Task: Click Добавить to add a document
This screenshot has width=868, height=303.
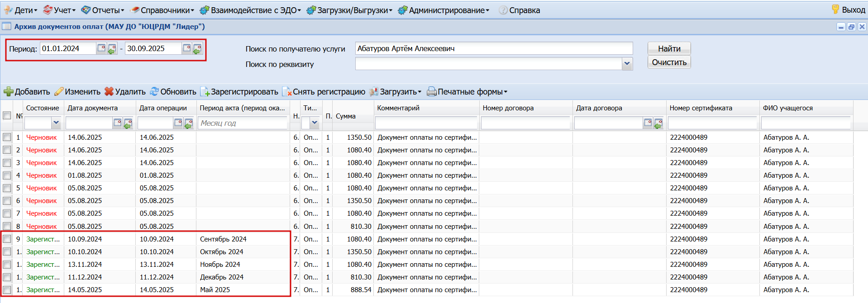Action: click(x=27, y=92)
